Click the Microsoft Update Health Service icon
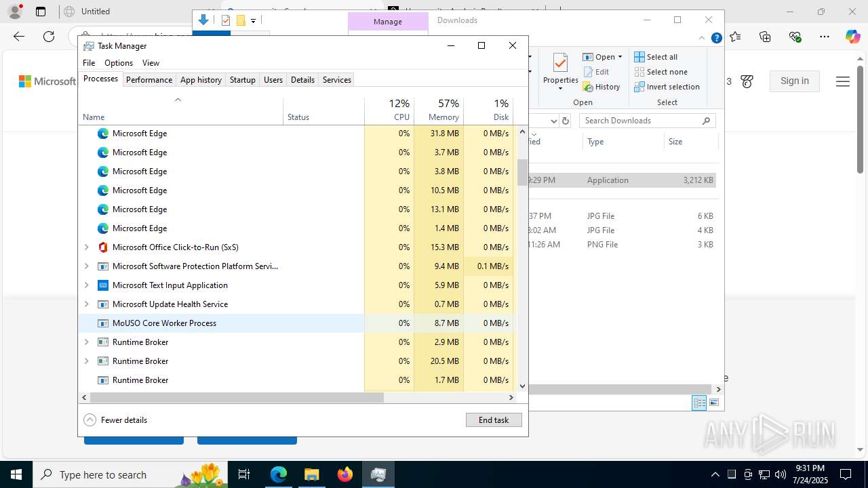This screenshot has width=868, height=488. (x=103, y=304)
